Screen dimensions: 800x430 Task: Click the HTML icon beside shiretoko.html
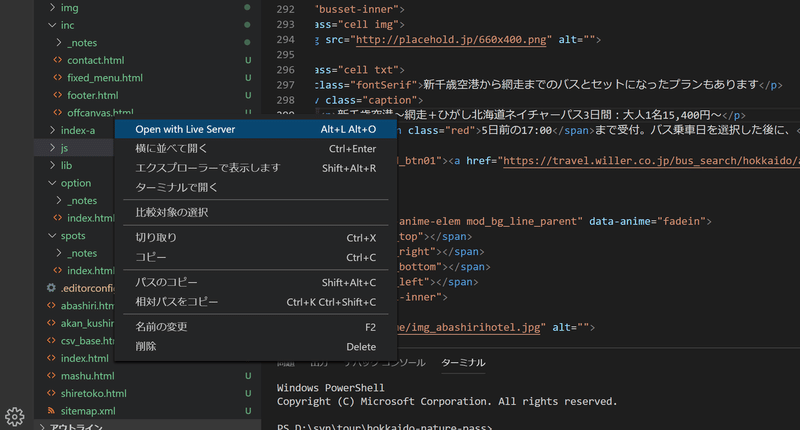[x=52, y=394]
